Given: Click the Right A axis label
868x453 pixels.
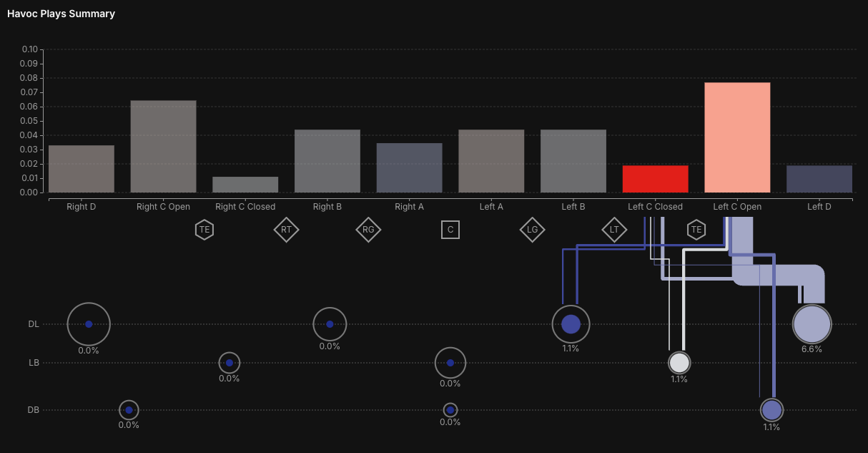Looking at the screenshot, I should pyautogui.click(x=410, y=207).
